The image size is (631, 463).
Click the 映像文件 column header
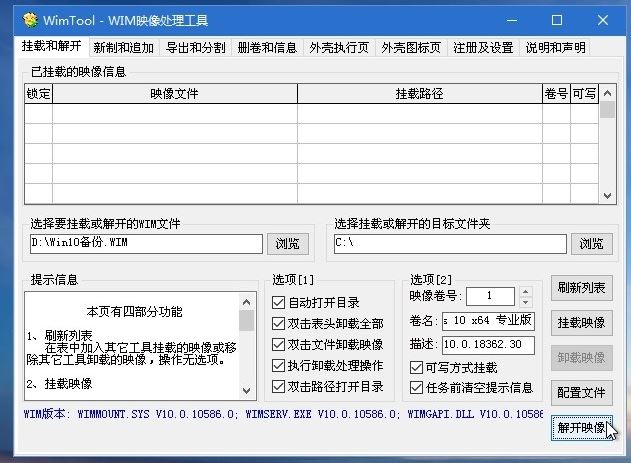coord(174,94)
